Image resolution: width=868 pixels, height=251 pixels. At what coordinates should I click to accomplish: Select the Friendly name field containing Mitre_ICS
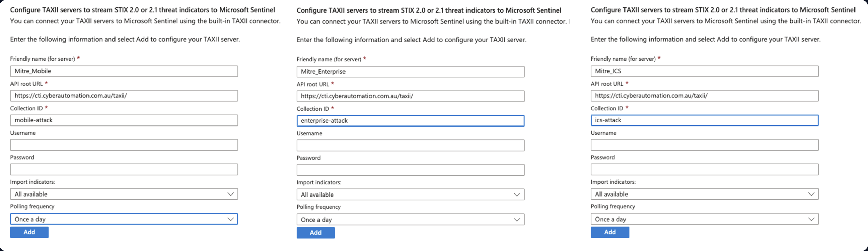click(x=705, y=71)
